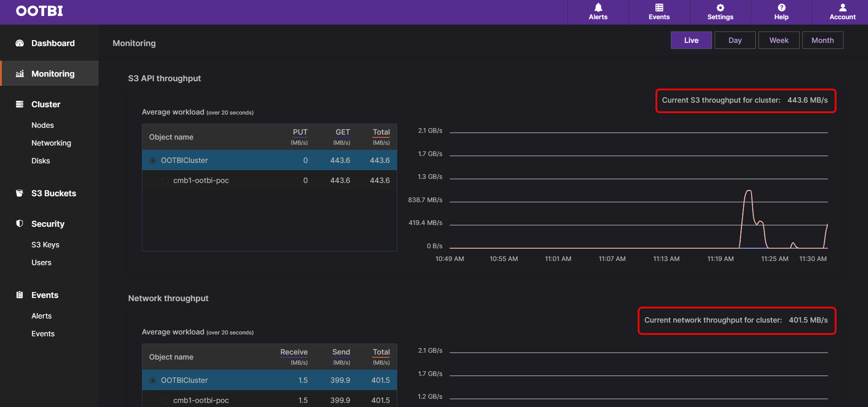Select OOTBICluster radio in S3 throughput table
This screenshot has width=868, height=407.
tap(153, 161)
